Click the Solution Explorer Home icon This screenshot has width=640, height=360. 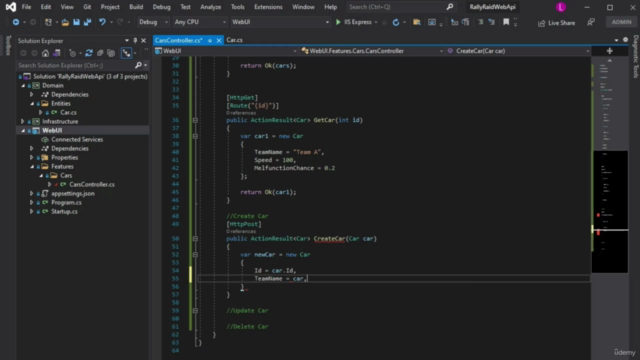tap(45, 53)
